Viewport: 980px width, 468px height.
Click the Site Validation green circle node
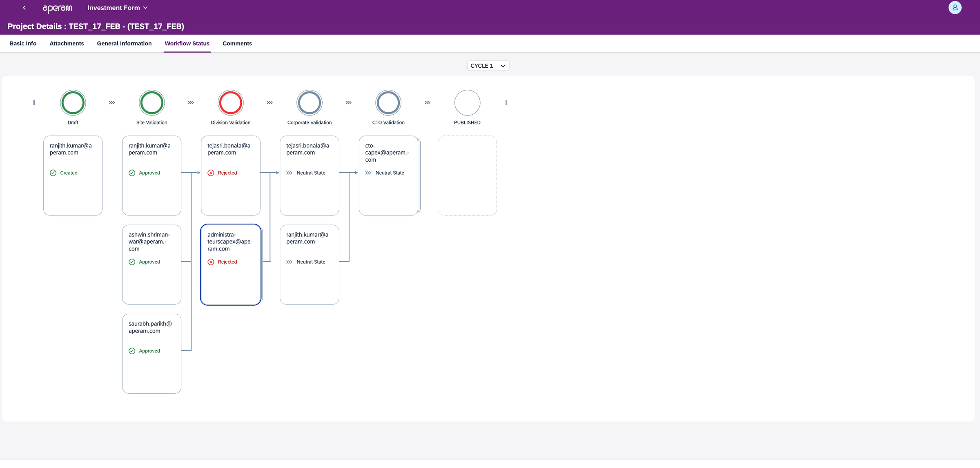coord(151,103)
